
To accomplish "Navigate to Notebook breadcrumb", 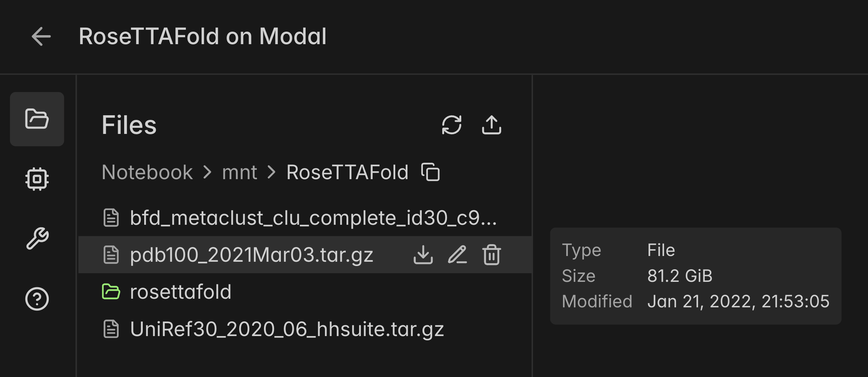I will coord(147,172).
